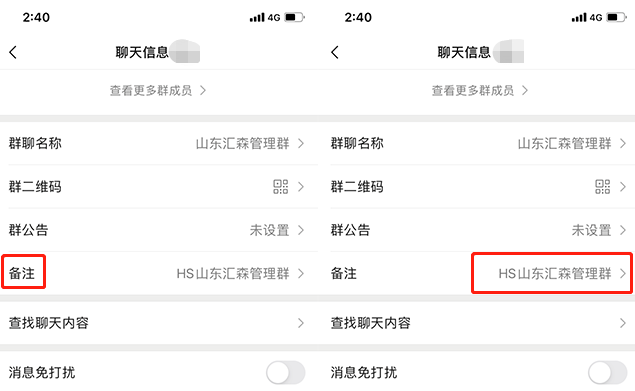Image resolution: width=635 pixels, height=391 pixels.
Task: Tap 查看更多群成员 link in right screen
Action: tap(480, 90)
